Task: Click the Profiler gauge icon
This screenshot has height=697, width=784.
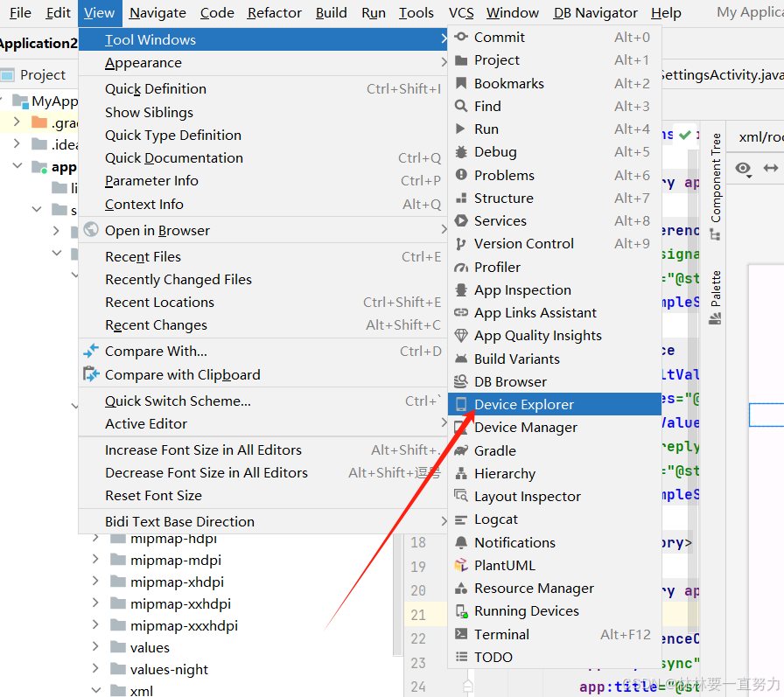Action: 461,268
